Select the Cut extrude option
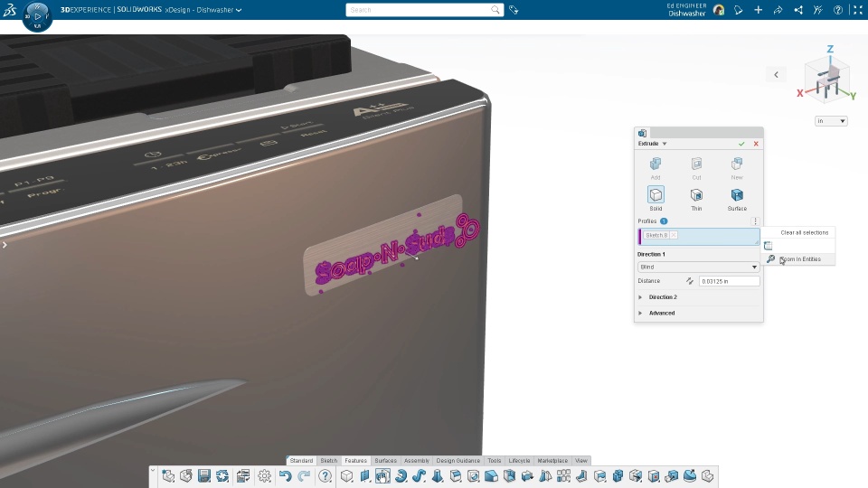Screen dimensions: 868x488 (696, 168)
